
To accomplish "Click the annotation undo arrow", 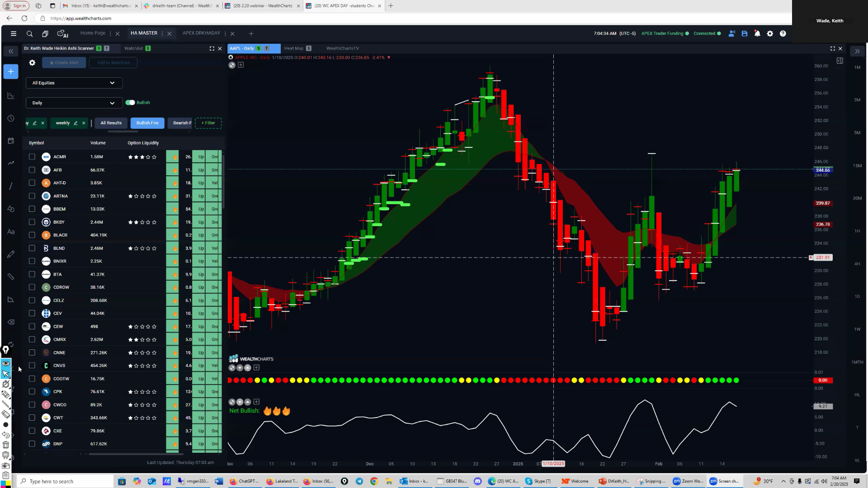I will tap(6, 435).
